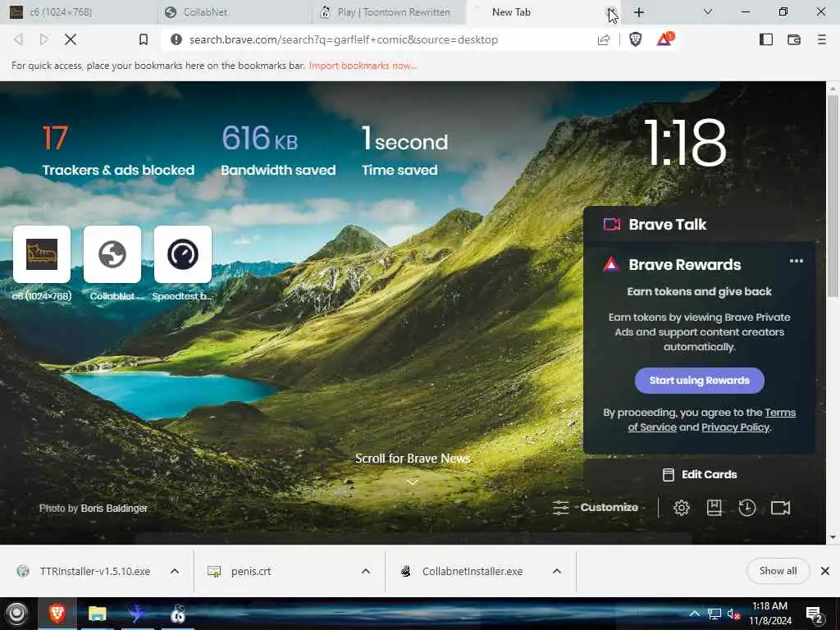Open Brave Wallet
This screenshot has height=630, width=840.
[794, 39]
